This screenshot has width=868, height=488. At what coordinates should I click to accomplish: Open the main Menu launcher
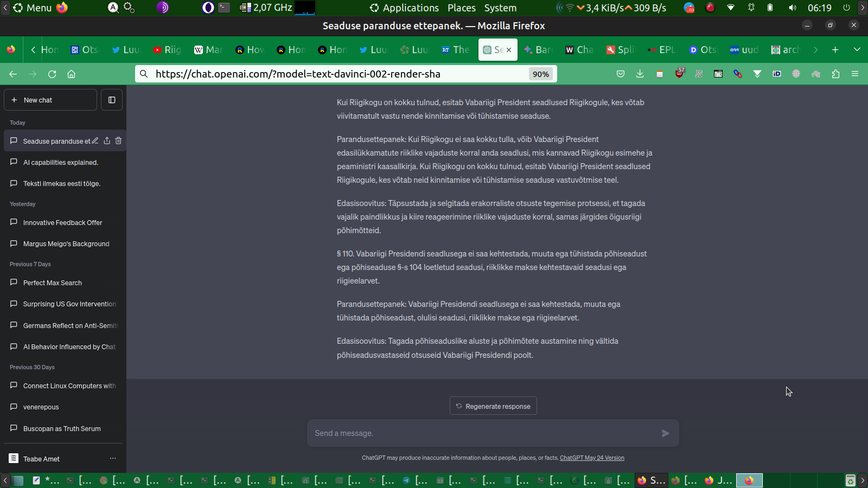point(32,8)
